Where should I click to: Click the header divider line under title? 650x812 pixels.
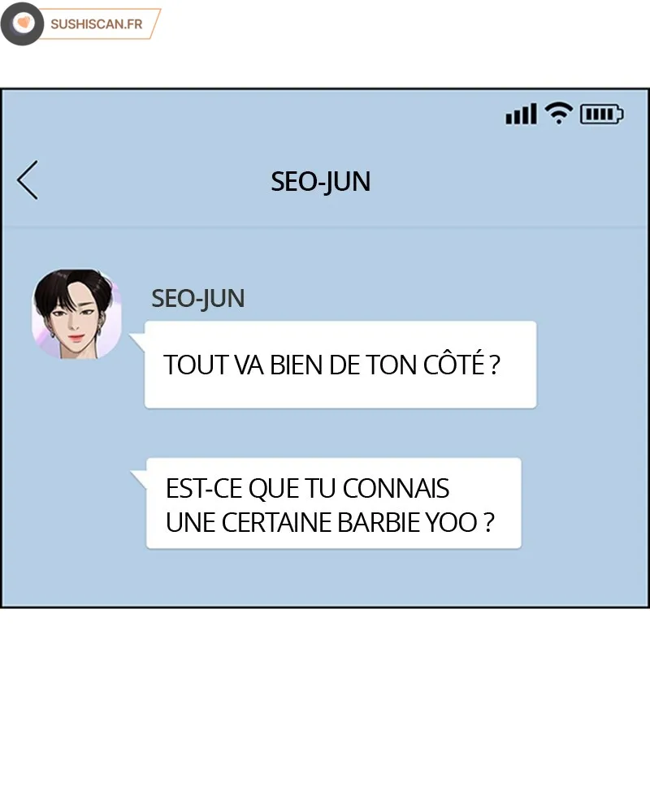(325, 227)
